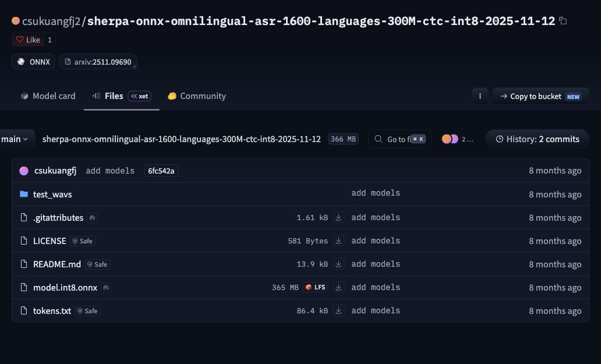The width and height of the screenshot is (601, 364).
Task: Open the add models latest commit message
Action: pyautogui.click(x=110, y=171)
